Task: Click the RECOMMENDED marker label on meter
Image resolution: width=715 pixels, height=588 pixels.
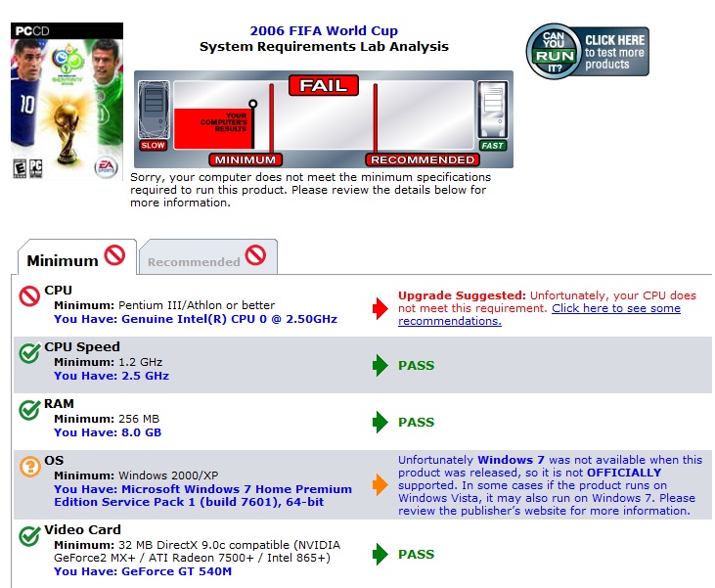Action: (x=423, y=159)
